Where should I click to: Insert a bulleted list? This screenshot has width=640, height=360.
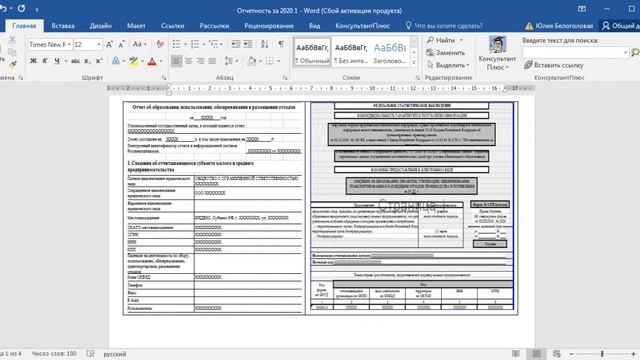tap(176, 44)
